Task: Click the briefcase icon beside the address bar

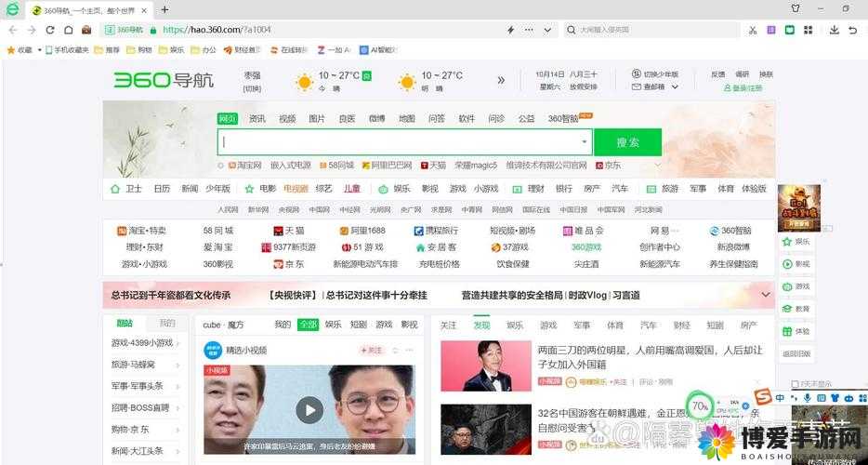Action: pyautogui.click(x=87, y=30)
